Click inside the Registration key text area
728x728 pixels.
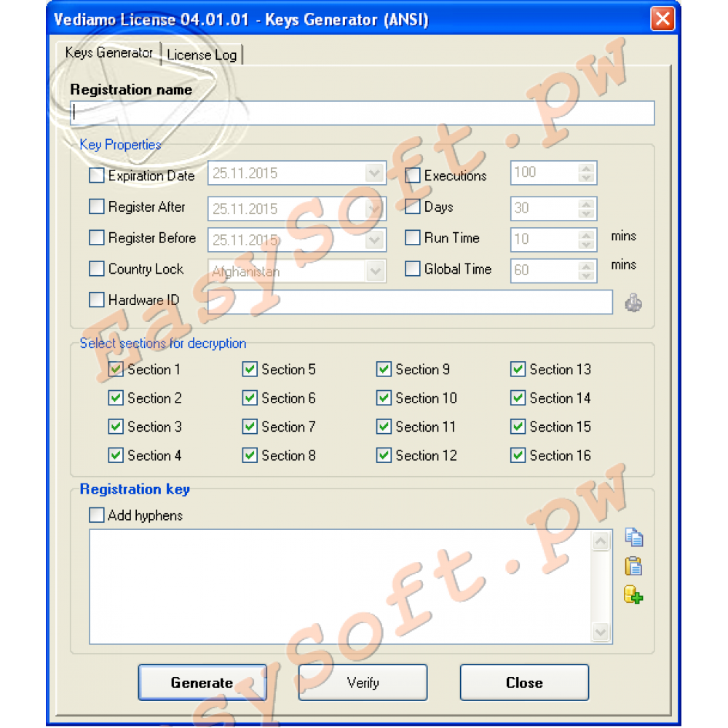coord(340,587)
